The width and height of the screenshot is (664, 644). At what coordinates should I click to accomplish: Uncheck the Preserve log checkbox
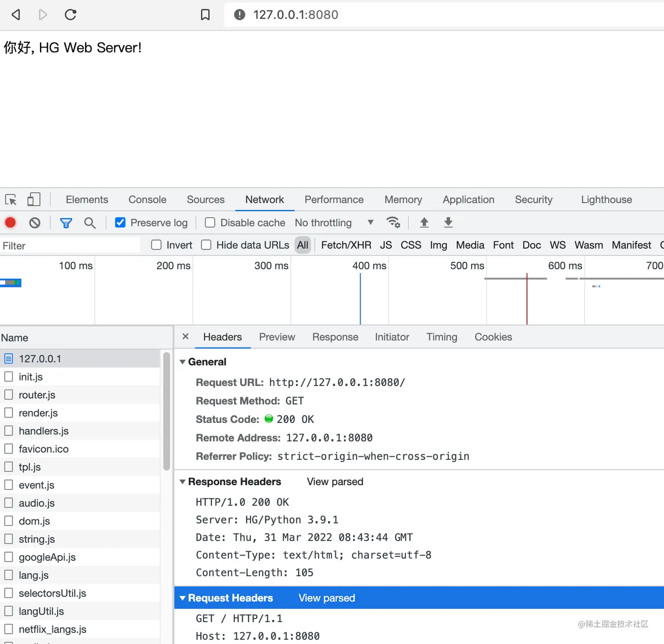120,223
